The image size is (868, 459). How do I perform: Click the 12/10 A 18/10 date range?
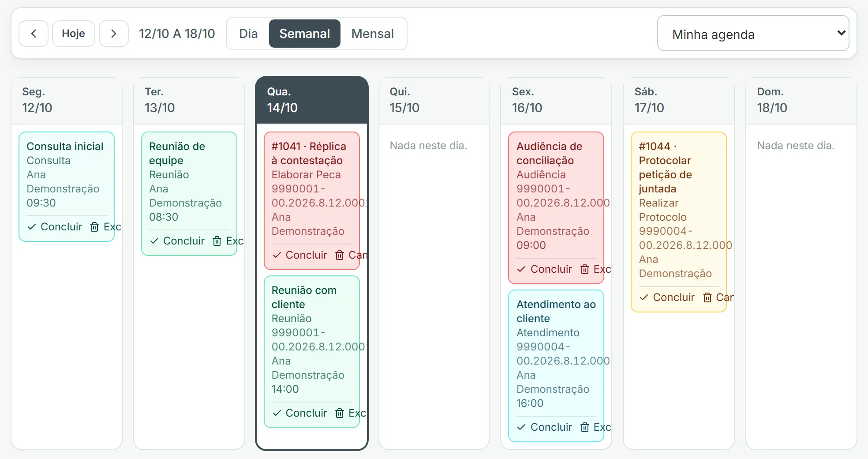click(x=177, y=34)
